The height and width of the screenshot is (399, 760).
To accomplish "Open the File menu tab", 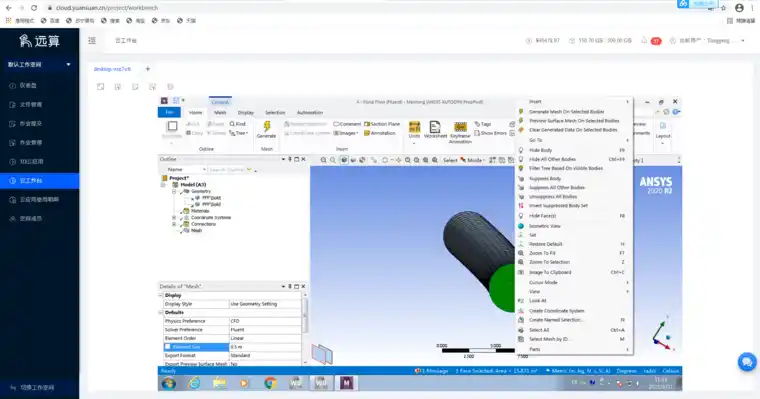I will (169, 112).
